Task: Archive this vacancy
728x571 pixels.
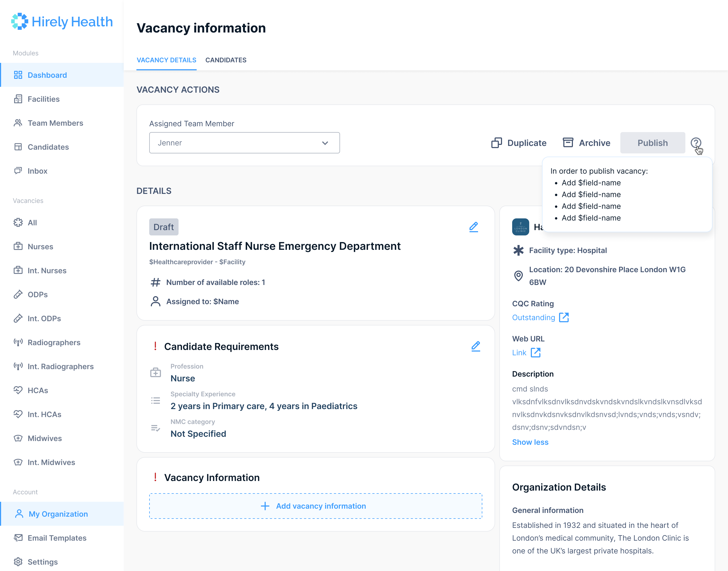Action: pyautogui.click(x=587, y=143)
